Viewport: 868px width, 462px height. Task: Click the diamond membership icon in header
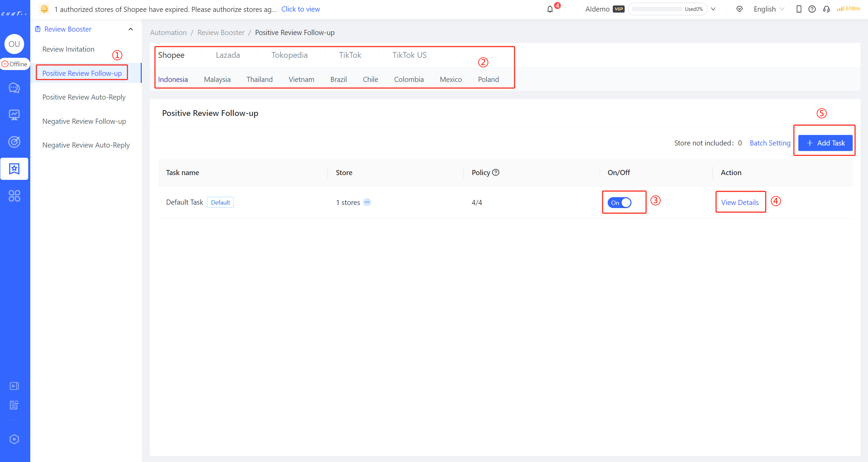tap(740, 9)
